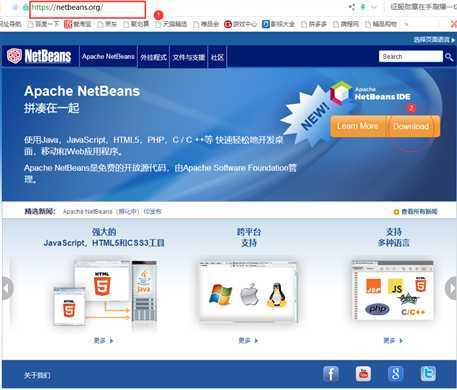457x390 pixels.
Task: Click the green security lock icon
Action: point(25,7)
